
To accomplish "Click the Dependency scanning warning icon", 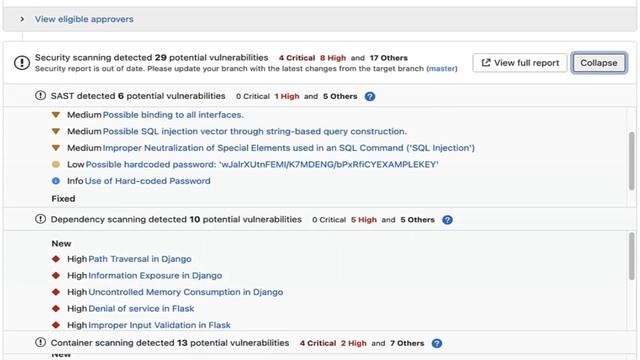I will tap(40, 219).
